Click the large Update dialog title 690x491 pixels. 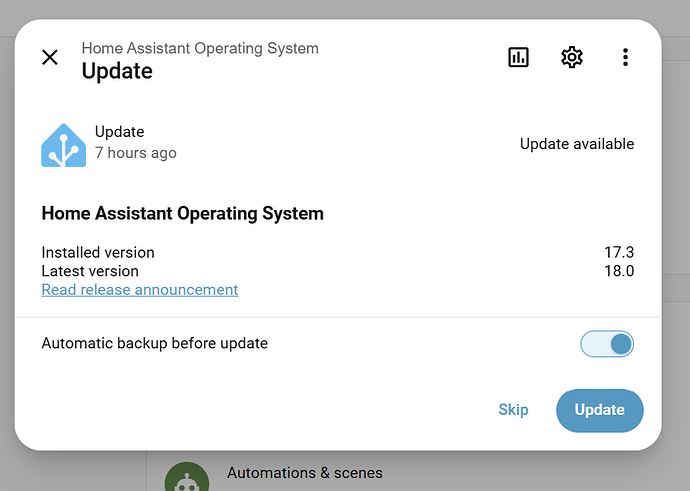(117, 71)
